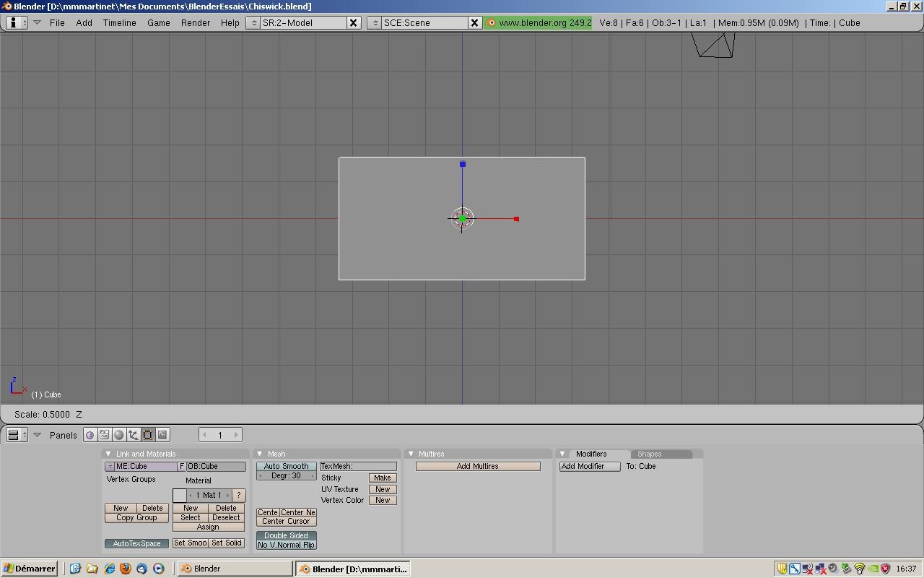The width and height of the screenshot is (924, 578).
Task: Click Set Solid button
Action: point(227,543)
